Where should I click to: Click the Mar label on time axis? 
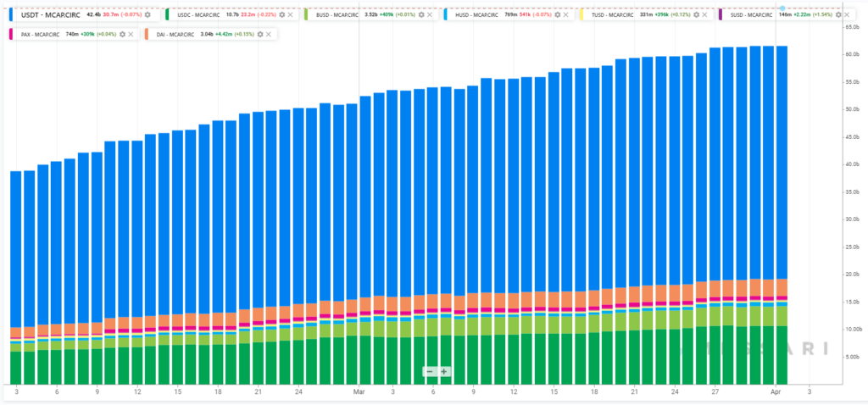click(x=359, y=392)
